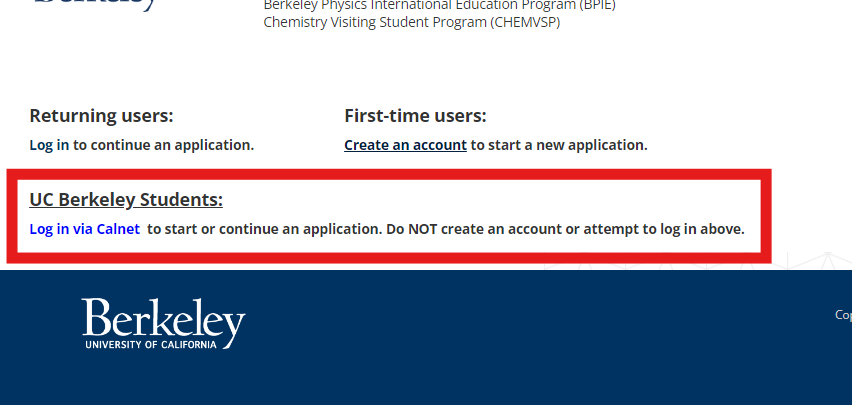Open the "Log in" link for returning users
Screen dimensions: 852x405
coord(49,145)
